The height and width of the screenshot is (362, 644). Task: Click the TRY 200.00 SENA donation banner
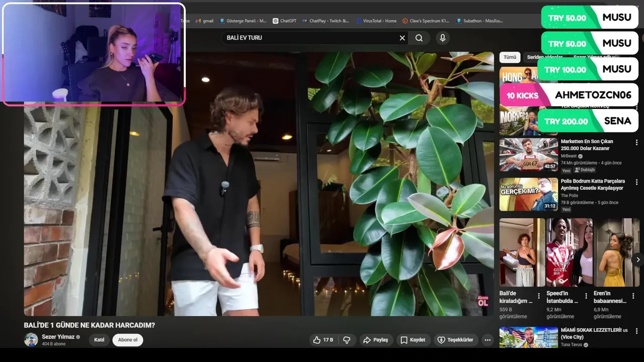pos(588,121)
